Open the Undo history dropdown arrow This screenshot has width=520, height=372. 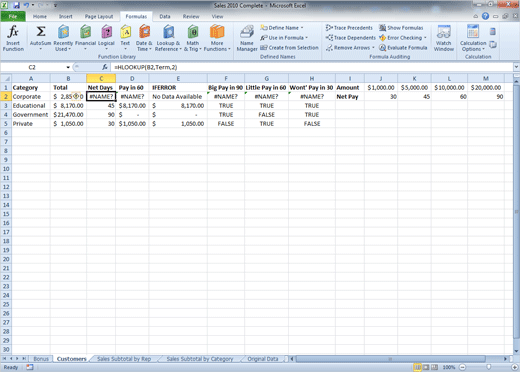point(33,5)
